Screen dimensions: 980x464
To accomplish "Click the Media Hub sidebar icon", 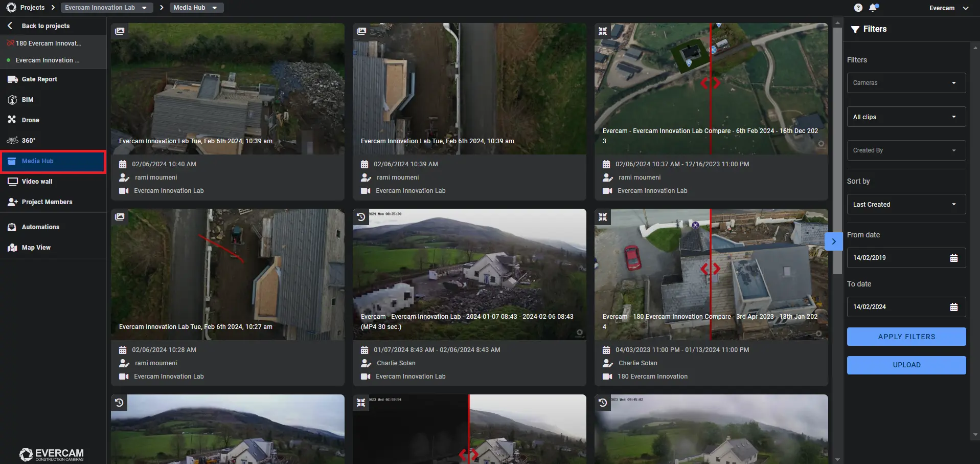I will point(12,161).
